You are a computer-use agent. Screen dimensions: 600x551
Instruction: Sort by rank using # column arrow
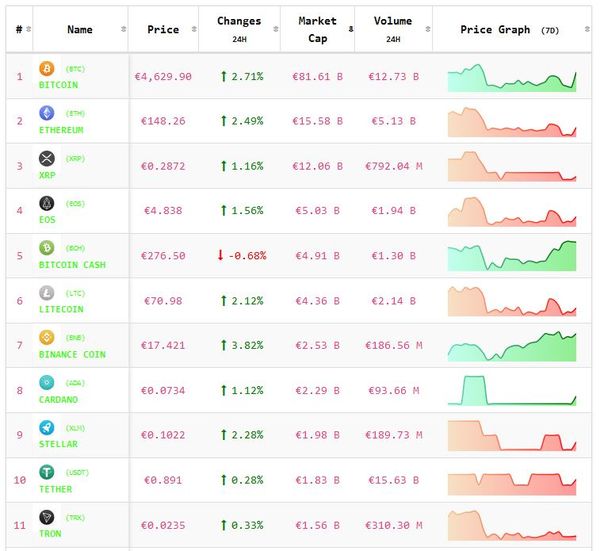click(x=28, y=29)
